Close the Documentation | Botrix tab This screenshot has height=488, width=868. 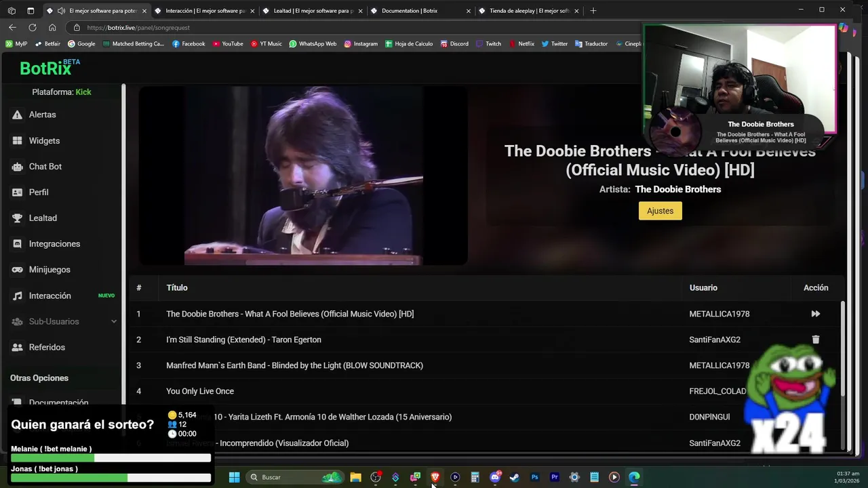(x=468, y=11)
